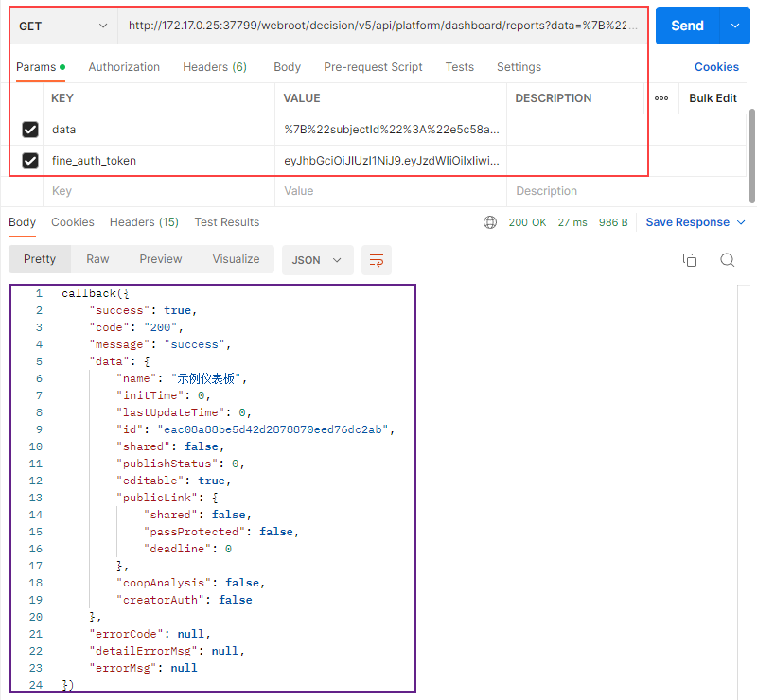Click the globe network info icon
This screenshot has width=757, height=700.
pos(490,222)
